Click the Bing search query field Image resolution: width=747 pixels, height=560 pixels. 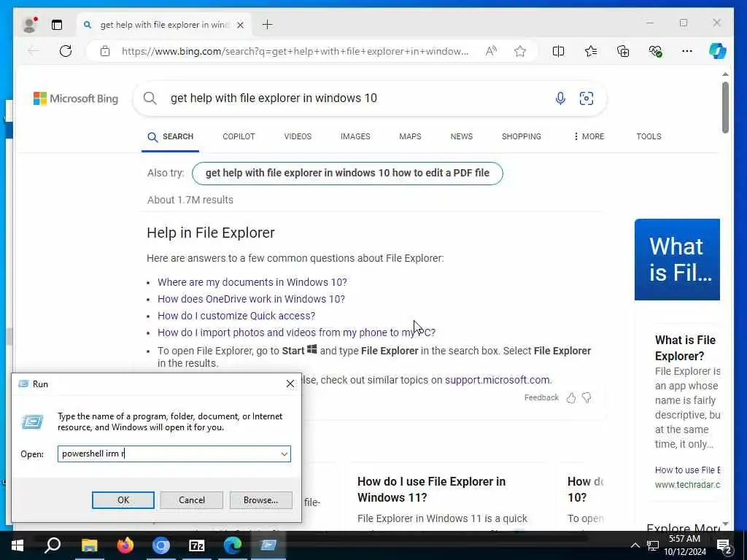(274, 98)
